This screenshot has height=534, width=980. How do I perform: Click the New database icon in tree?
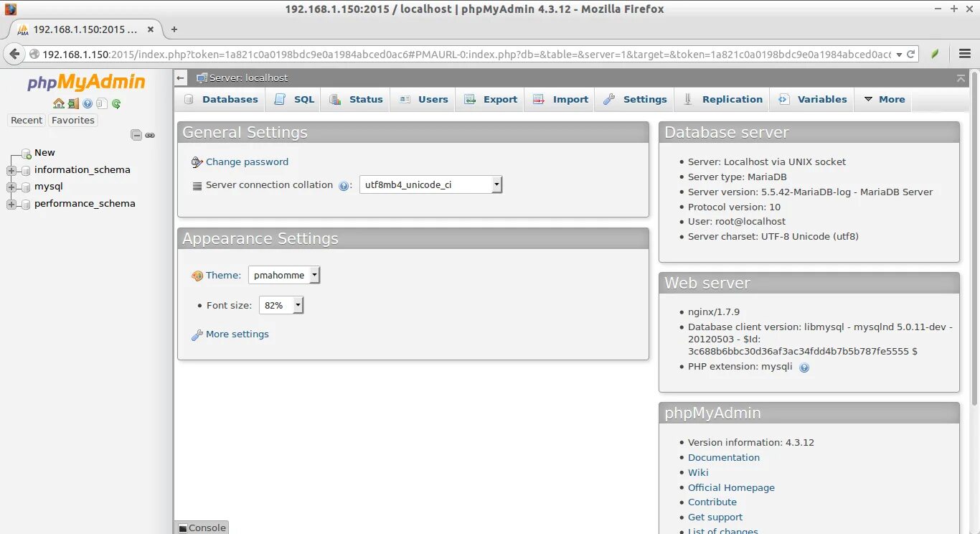27,153
